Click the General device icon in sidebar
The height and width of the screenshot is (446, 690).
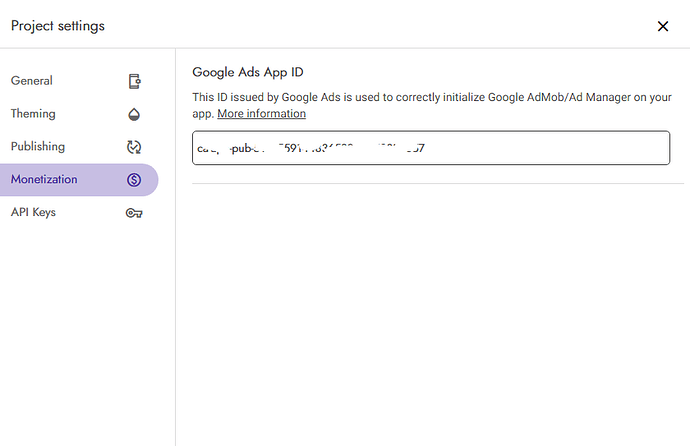tap(134, 81)
